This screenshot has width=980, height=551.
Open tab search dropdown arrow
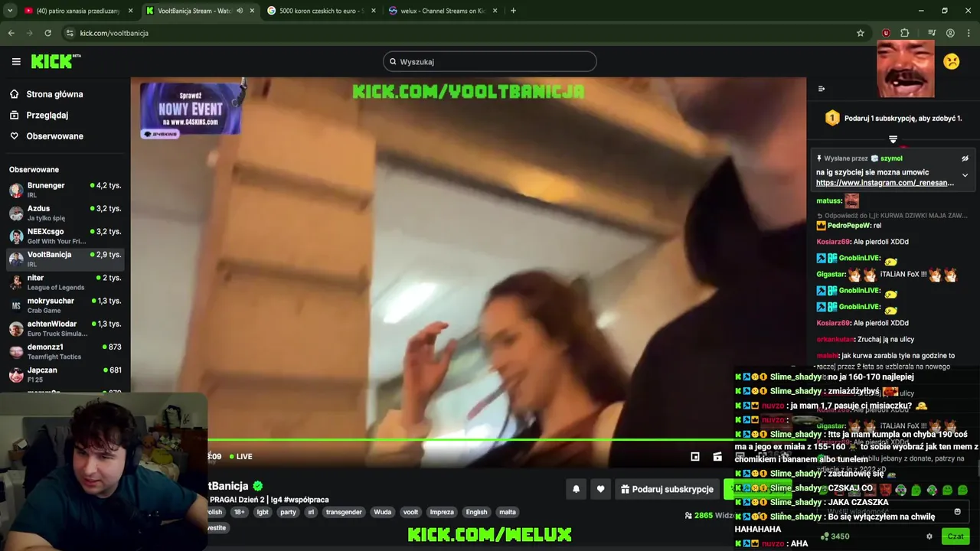click(x=11, y=11)
